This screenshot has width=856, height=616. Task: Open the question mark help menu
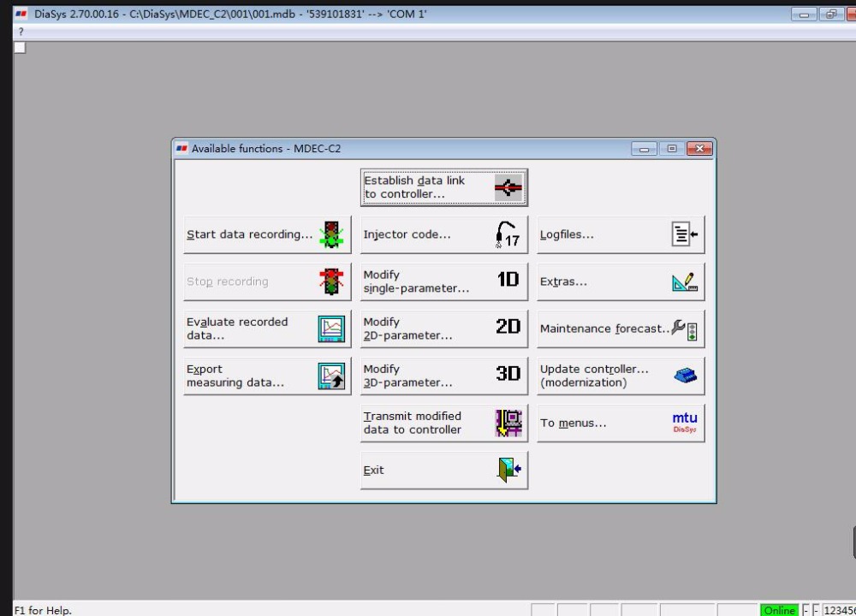21,32
